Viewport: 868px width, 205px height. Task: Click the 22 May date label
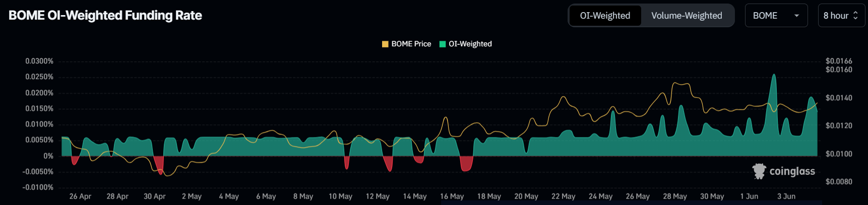click(564, 196)
